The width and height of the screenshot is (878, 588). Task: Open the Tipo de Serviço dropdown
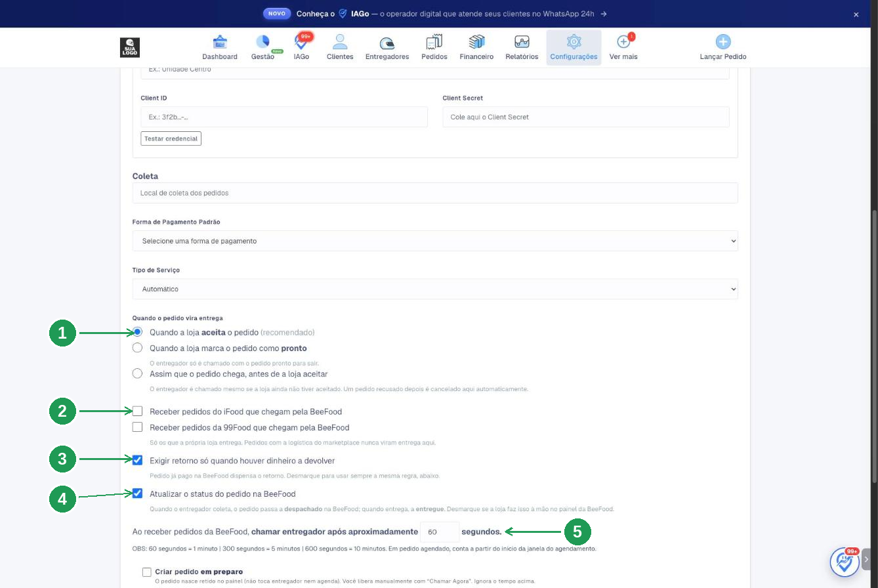click(x=435, y=289)
